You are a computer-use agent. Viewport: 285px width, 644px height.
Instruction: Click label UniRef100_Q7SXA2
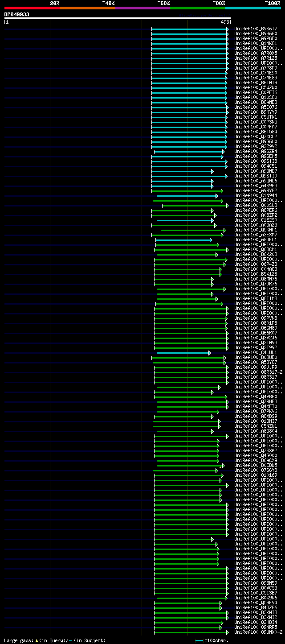click(x=256, y=450)
